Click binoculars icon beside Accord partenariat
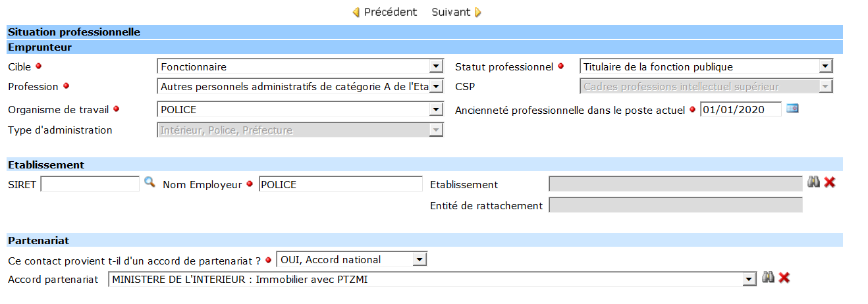The width and height of the screenshot is (868, 304). coord(768,278)
